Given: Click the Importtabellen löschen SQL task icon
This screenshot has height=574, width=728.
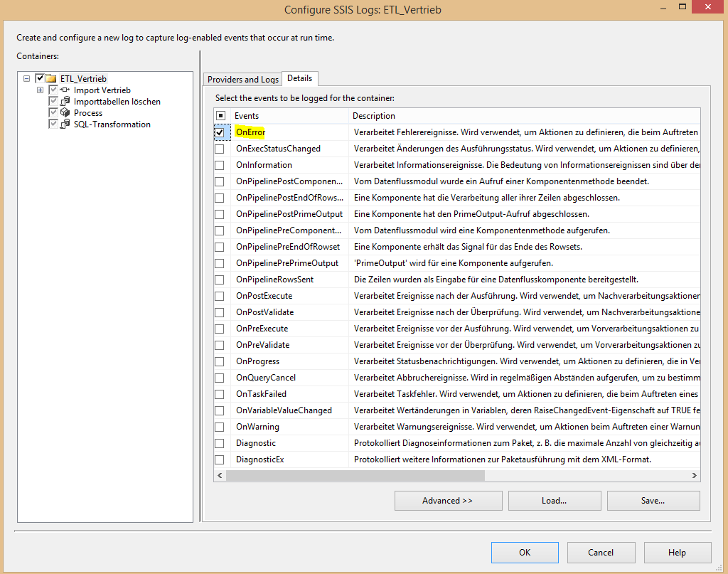Looking at the screenshot, I should pos(65,101).
